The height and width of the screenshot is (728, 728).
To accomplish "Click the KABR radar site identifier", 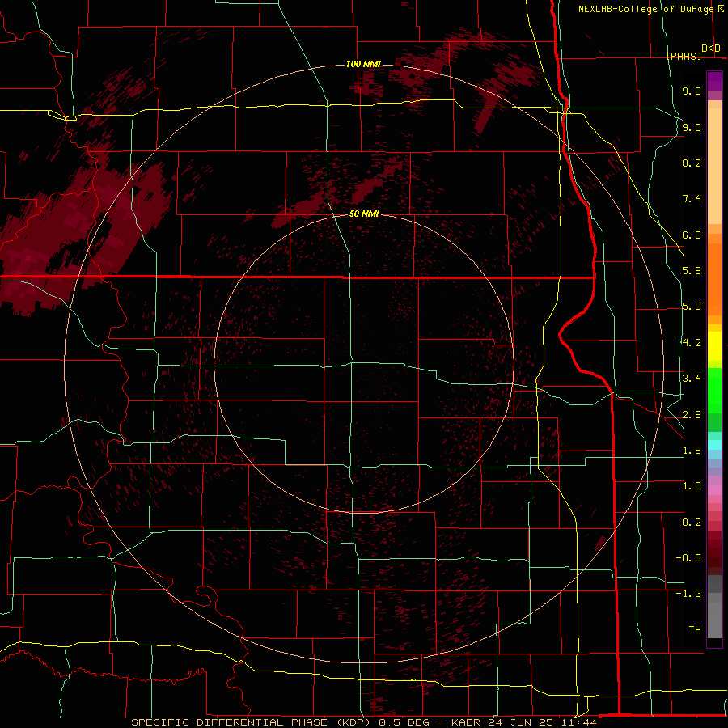I will coord(467,722).
